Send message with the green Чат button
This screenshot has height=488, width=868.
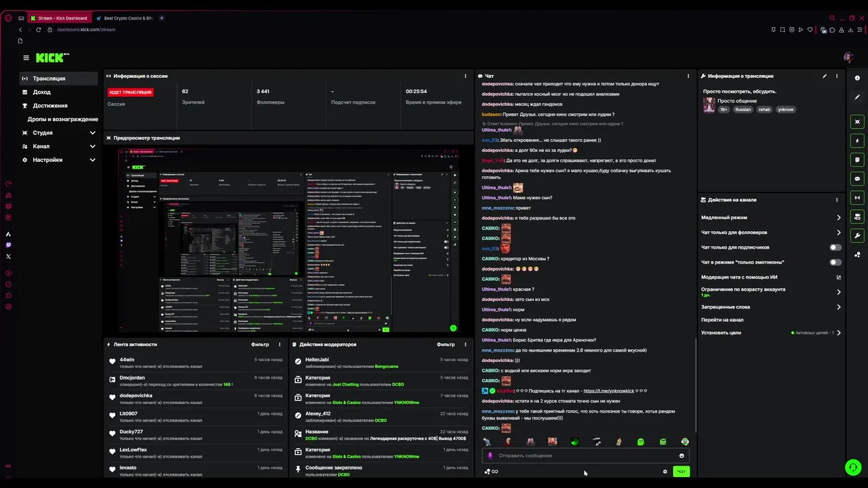[x=681, y=472]
